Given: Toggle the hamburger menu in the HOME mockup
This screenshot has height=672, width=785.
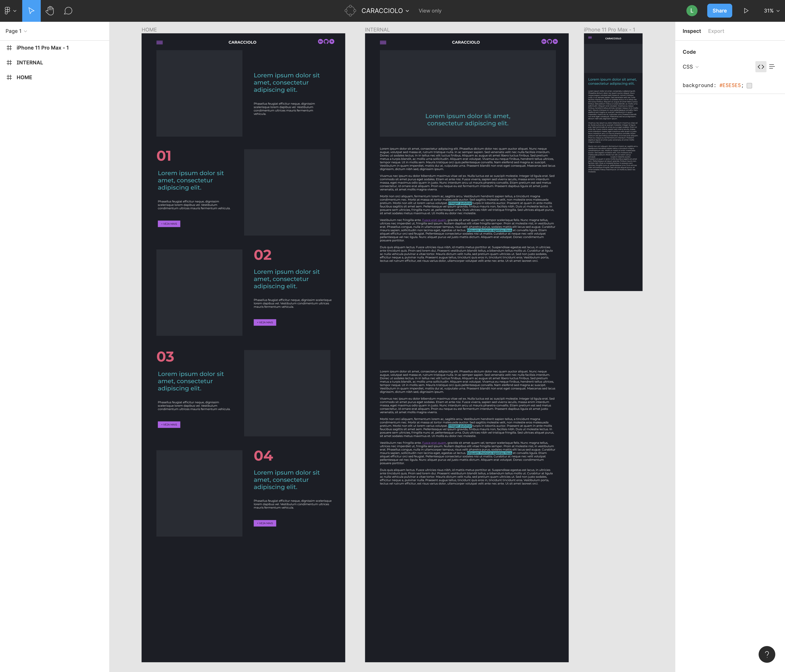Looking at the screenshot, I should (159, 42).
